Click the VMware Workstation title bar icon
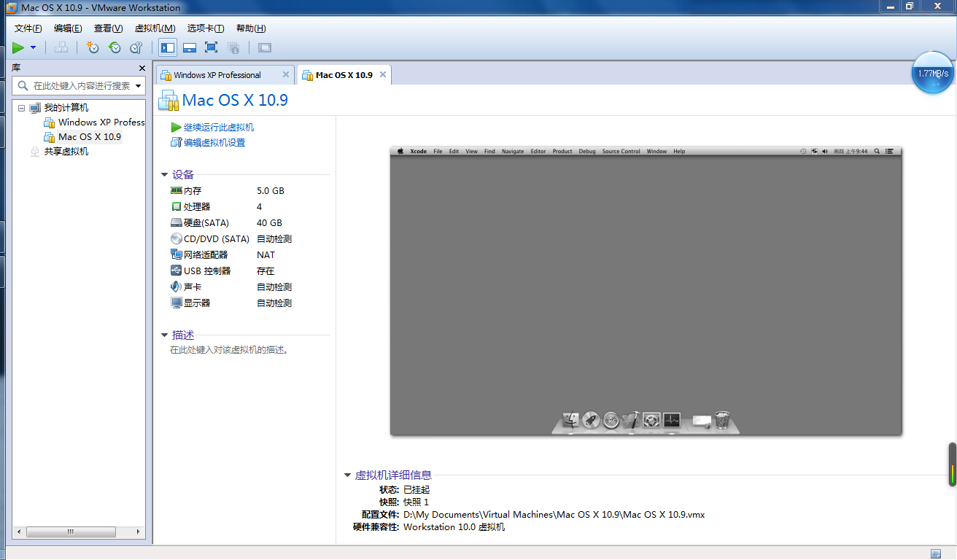The image size is (957, 560). (x=10, y=8)
